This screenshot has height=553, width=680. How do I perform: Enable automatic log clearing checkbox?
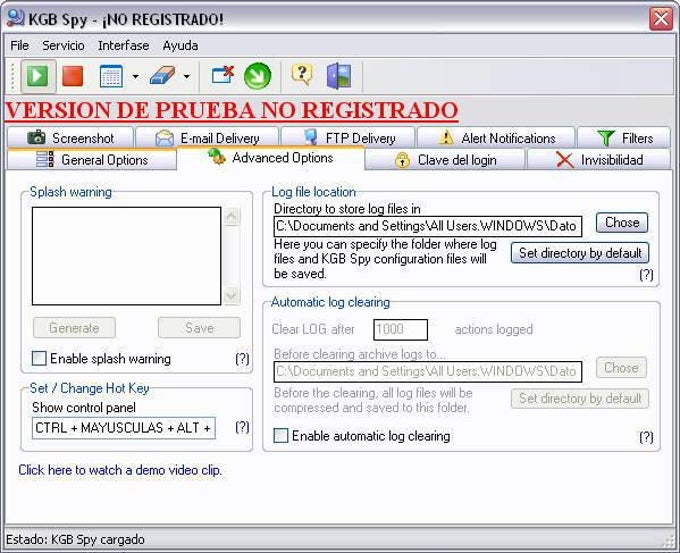(281, 435)
